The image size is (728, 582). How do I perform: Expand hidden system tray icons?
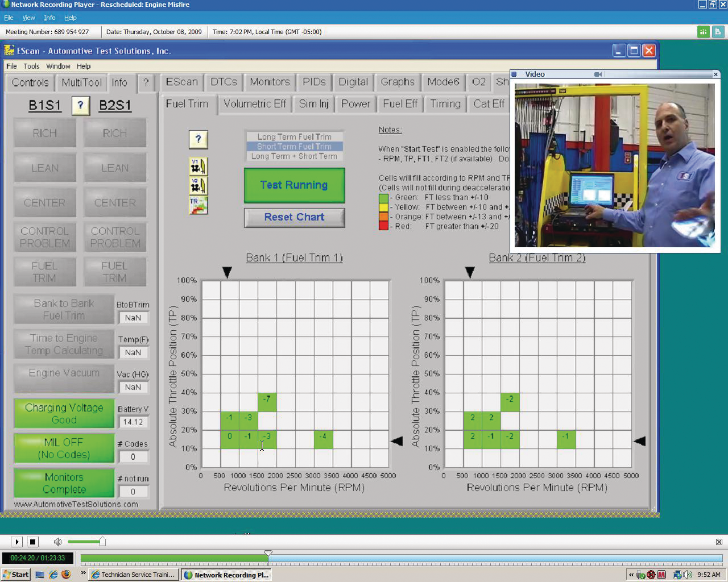coord(631,575)
